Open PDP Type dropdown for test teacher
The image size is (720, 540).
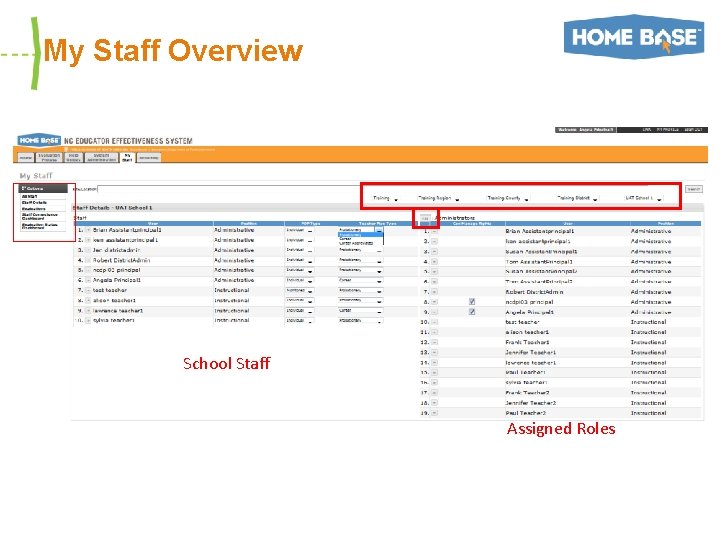(299, 291)
